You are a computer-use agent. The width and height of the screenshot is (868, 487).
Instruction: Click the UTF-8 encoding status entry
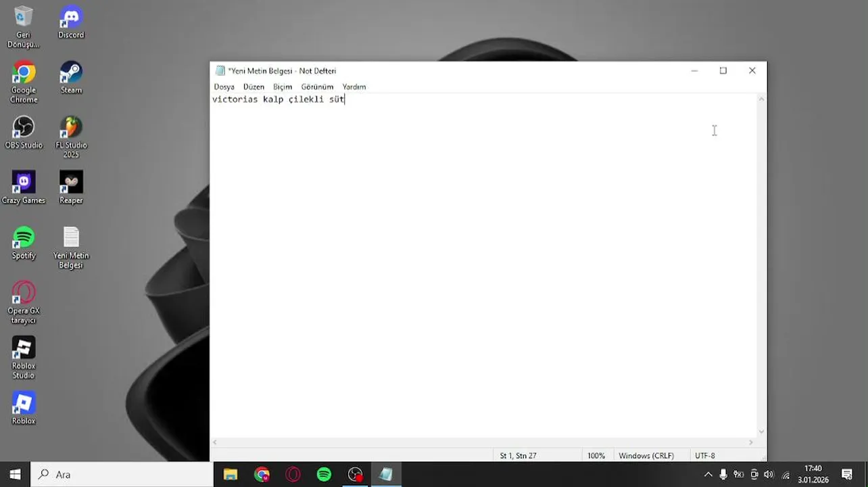(704, 456)
